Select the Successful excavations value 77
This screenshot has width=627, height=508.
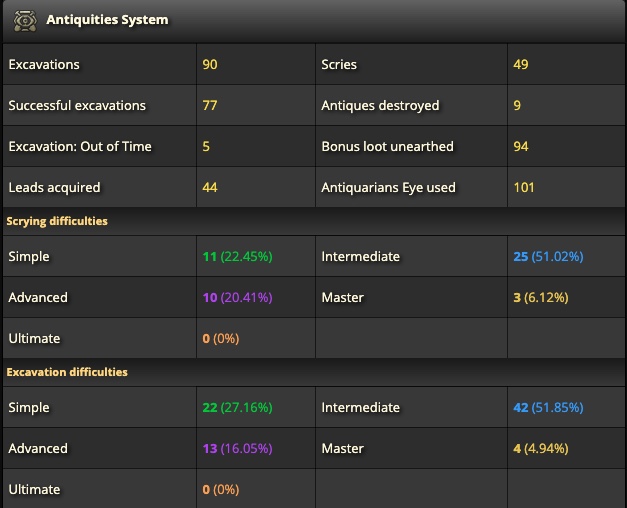[x=210, y=106]
